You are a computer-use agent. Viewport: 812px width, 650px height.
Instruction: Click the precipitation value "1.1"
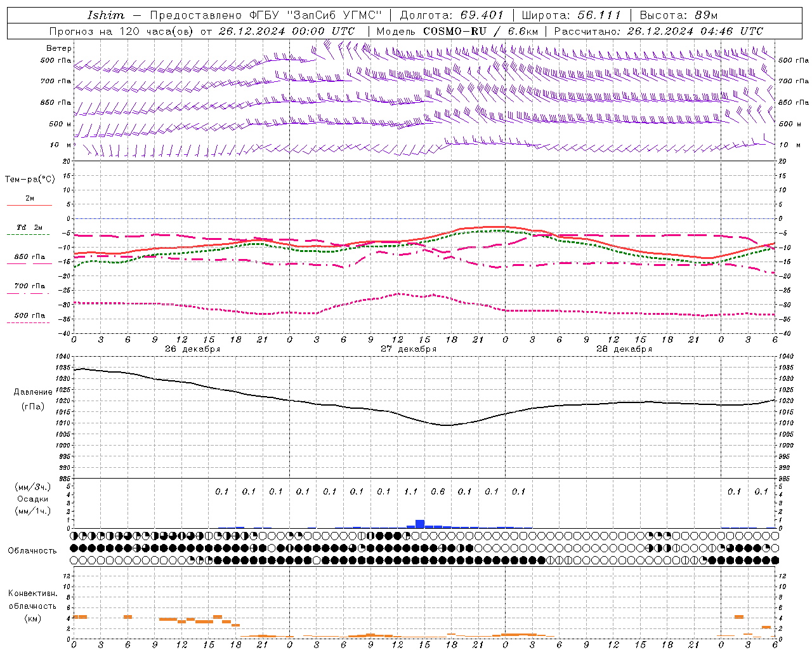411,491
